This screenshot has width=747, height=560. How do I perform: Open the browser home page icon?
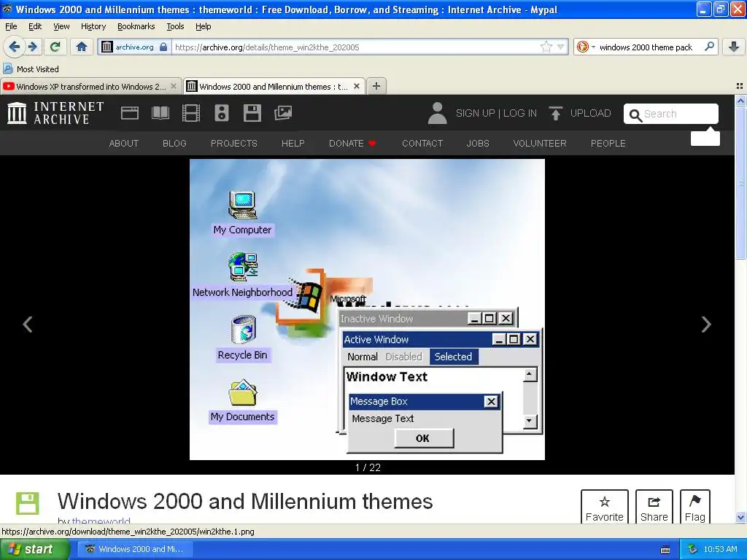pos(82,47)
